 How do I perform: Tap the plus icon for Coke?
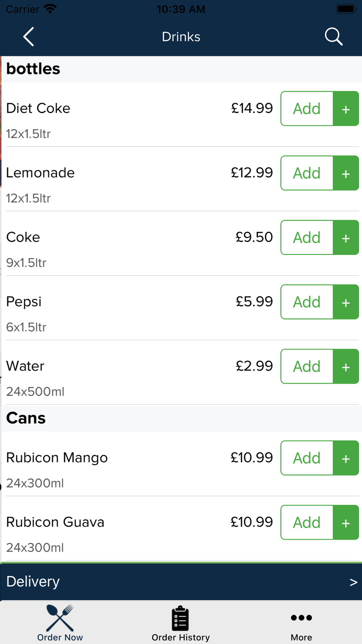[346, 238]
